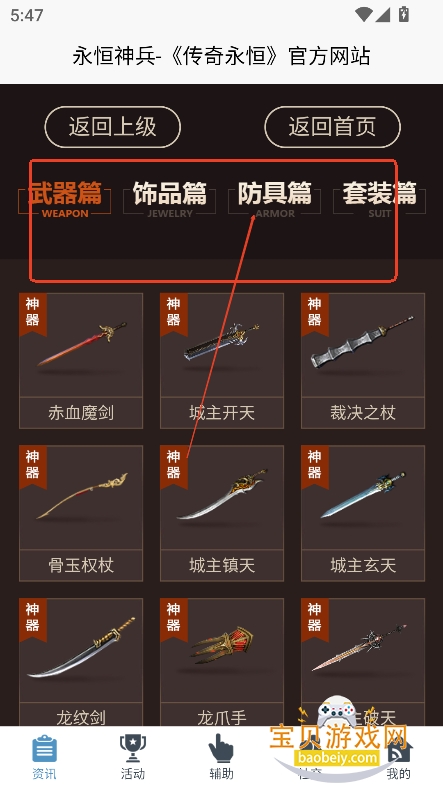
Task: Switch to the 饰品篇 jewelry tab
Action: click(170, 199)
